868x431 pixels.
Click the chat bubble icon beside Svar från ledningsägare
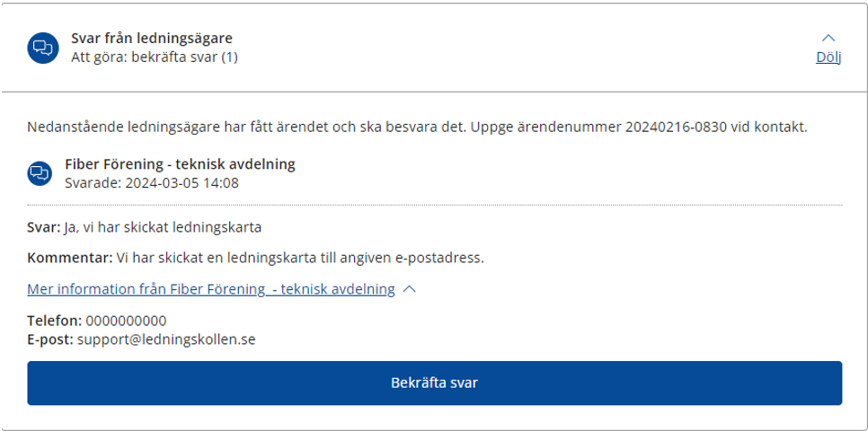(42, 48)
